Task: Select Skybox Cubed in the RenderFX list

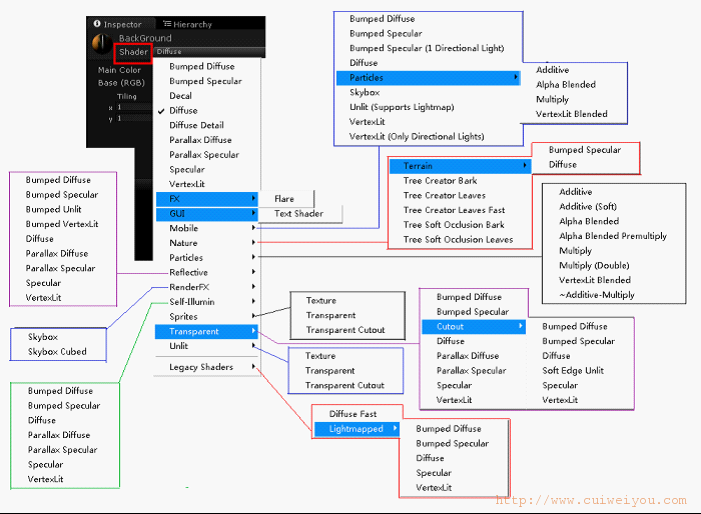Action: pyautogui.click(x=57, y=352)
